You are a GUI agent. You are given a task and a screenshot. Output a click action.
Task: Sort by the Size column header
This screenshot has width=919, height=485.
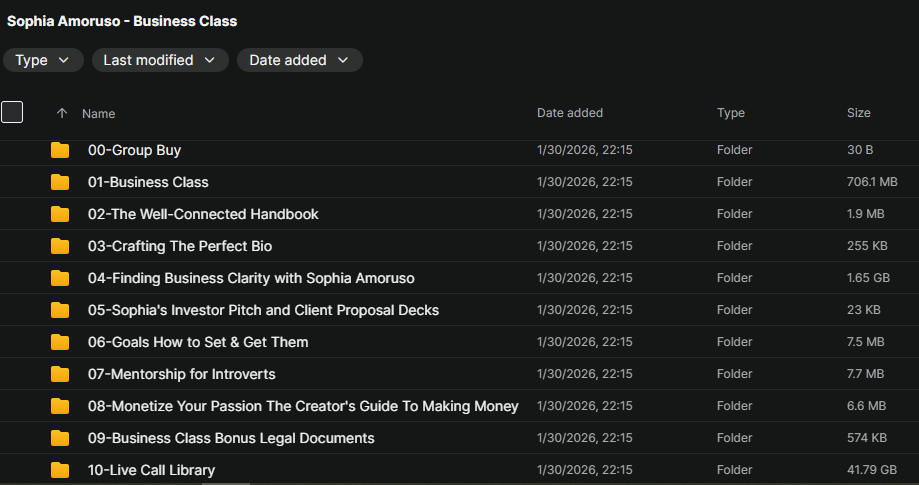click(x=859, y=112)
